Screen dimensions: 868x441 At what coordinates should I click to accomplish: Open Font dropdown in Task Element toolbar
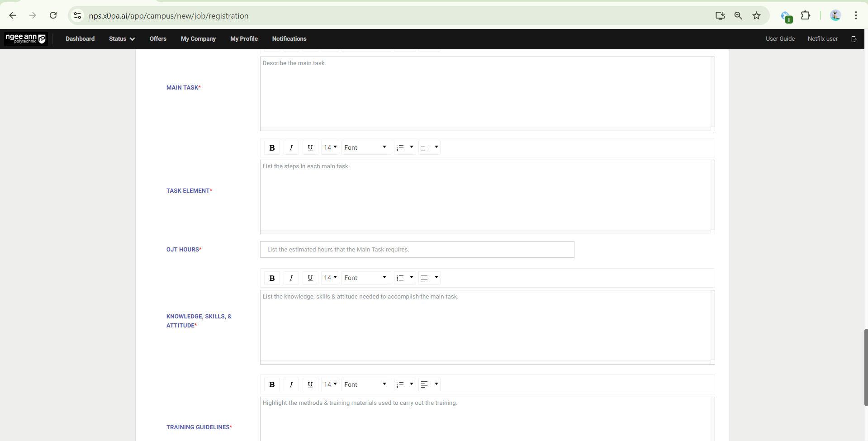(365, 148)
